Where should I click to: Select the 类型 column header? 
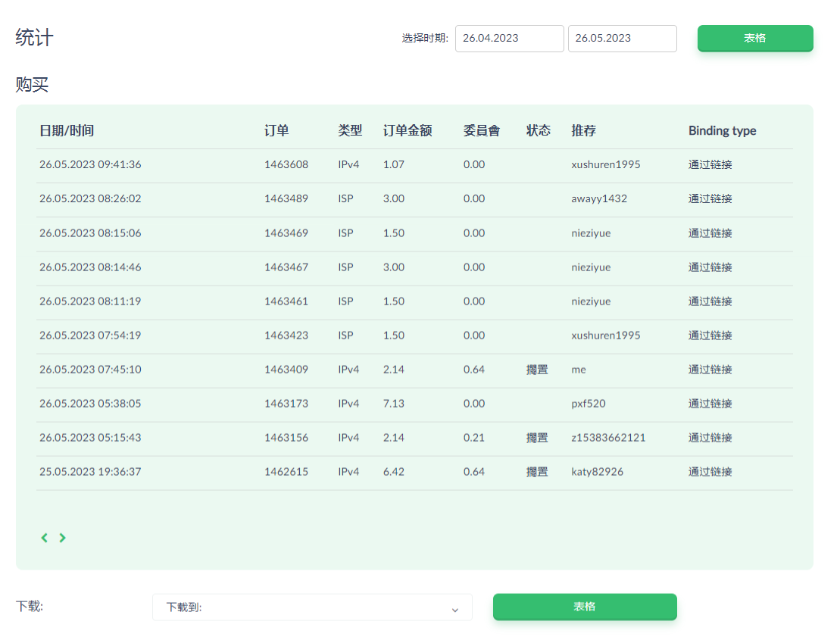click(351, 131)
